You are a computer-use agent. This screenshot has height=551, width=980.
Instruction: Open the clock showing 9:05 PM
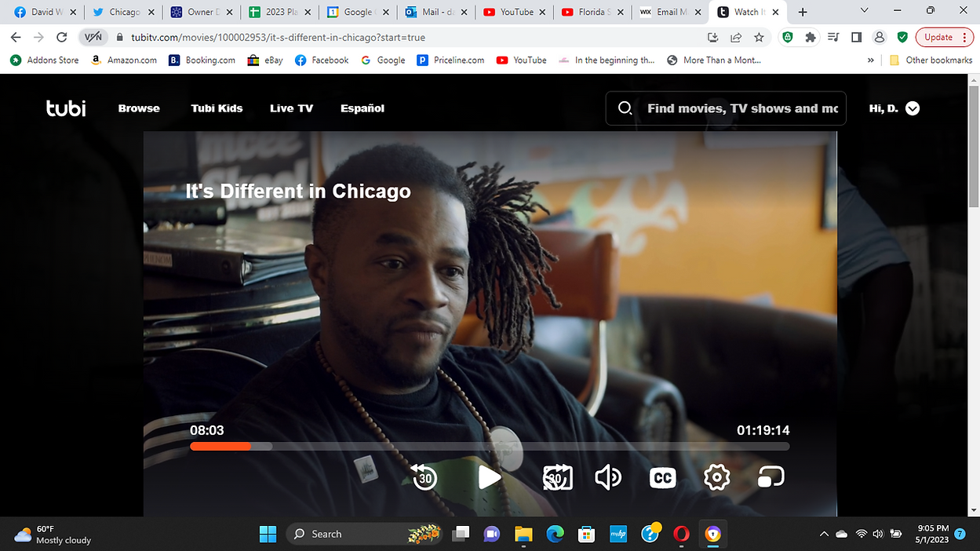tap(932, 534)
